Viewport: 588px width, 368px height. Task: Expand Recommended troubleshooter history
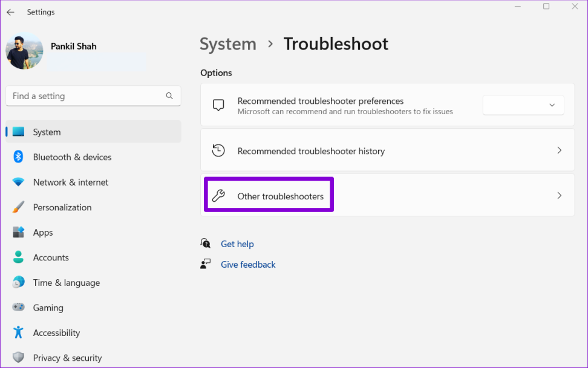(559, 150)
